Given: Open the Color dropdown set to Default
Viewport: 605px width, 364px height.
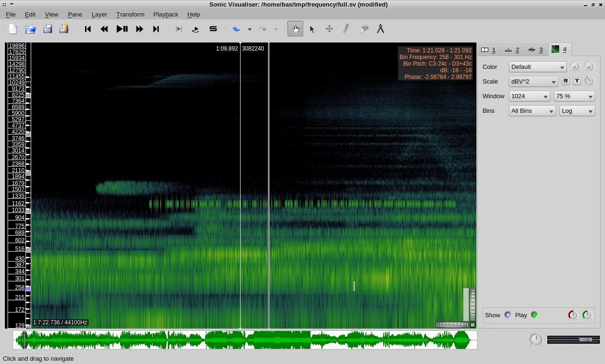Looking at the screenshot, I should tap(537, 67).
